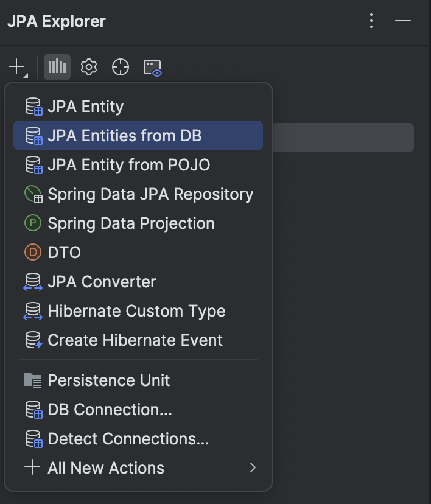Minimize the JPA Explorer panel

pyautogui.click(x=403, y=21)
